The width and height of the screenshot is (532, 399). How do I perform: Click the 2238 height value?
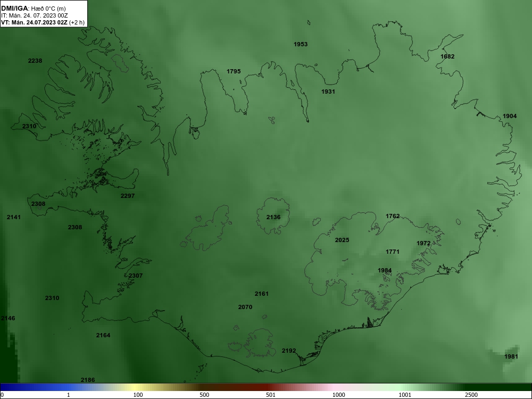coord(35,61)
